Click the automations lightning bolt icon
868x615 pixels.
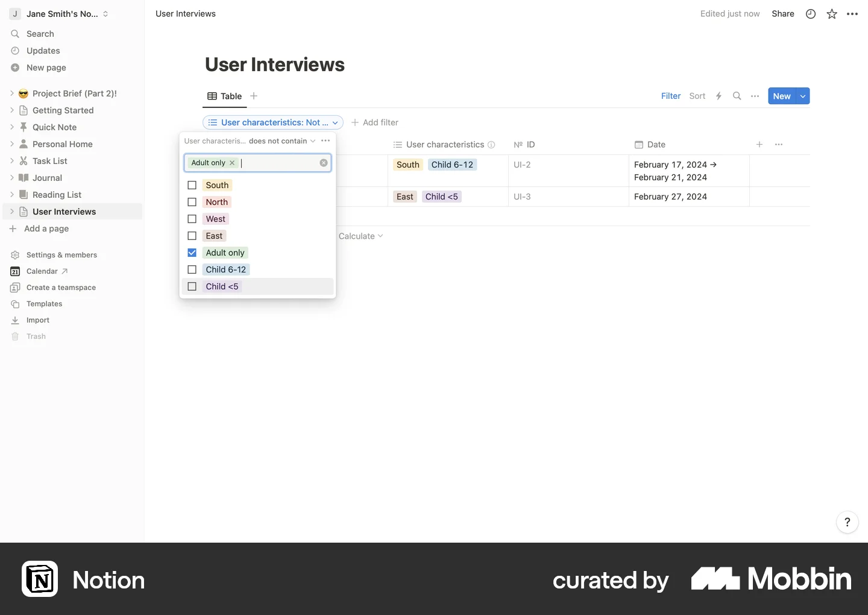pyautogui.click(x=719, y=96)
